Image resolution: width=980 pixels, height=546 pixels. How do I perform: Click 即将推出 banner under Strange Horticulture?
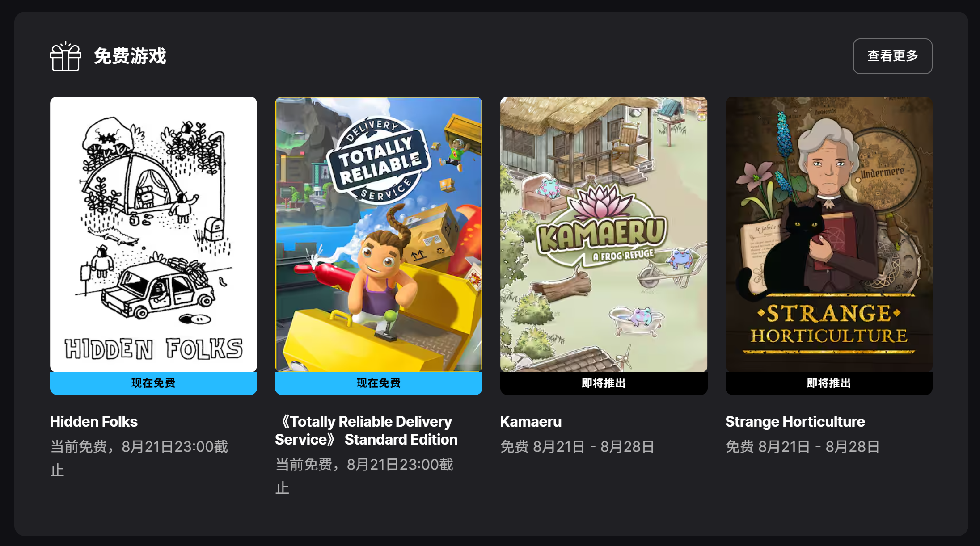click(x=829, y=383)
